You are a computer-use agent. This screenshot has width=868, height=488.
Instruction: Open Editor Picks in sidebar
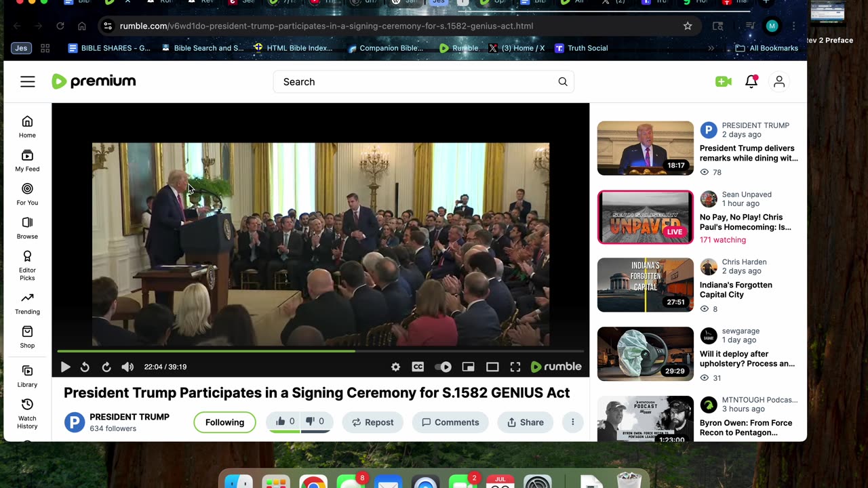click(x=27, y=266)
